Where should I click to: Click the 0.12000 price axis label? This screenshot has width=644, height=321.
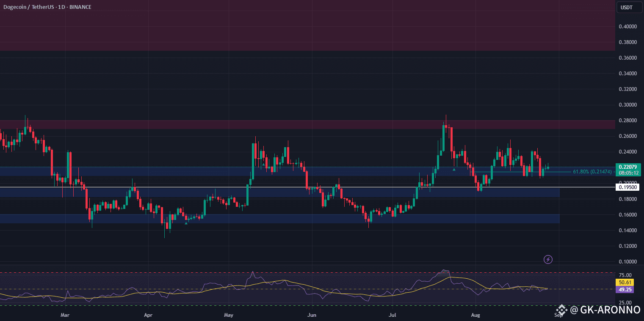(x=627, y=246)
